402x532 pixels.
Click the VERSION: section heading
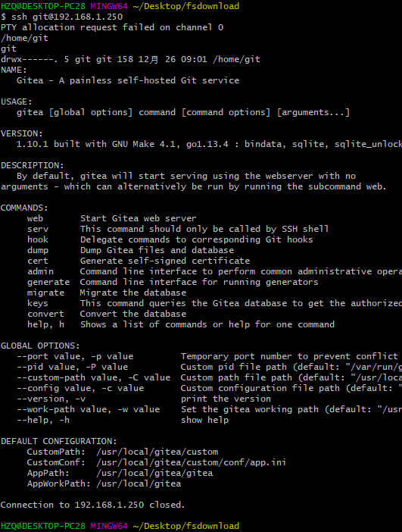point(22,133)
